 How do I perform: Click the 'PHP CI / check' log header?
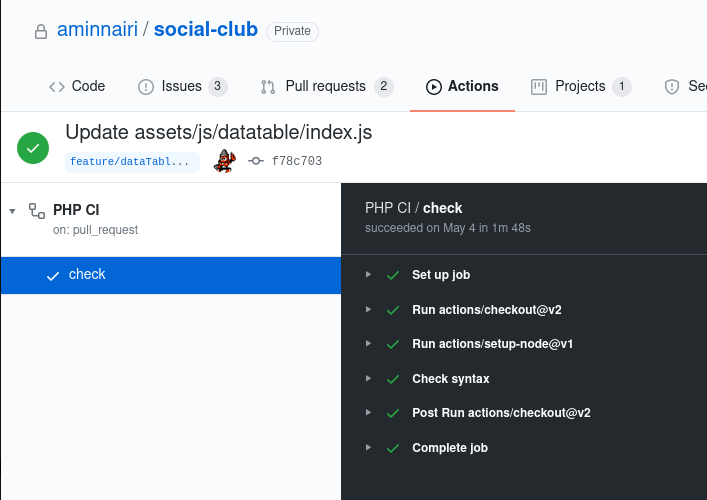(x=413, y=208)
